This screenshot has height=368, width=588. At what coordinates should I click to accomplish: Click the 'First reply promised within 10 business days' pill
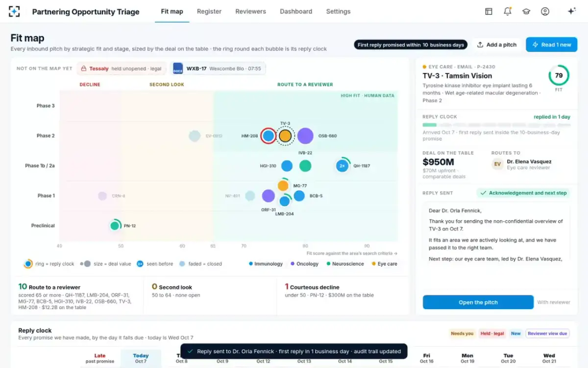pos(411,45)
